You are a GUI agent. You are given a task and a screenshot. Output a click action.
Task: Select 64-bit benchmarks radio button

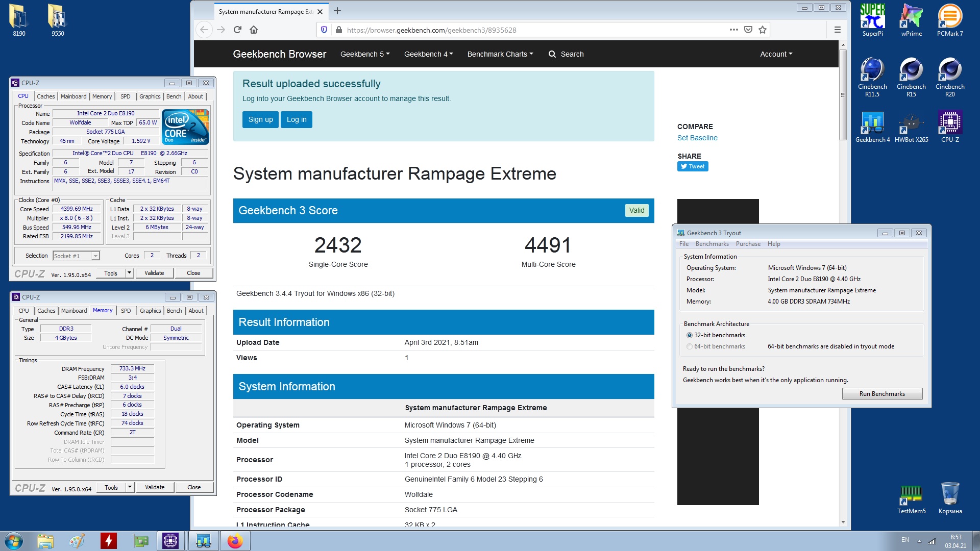[x=690, y=346]
